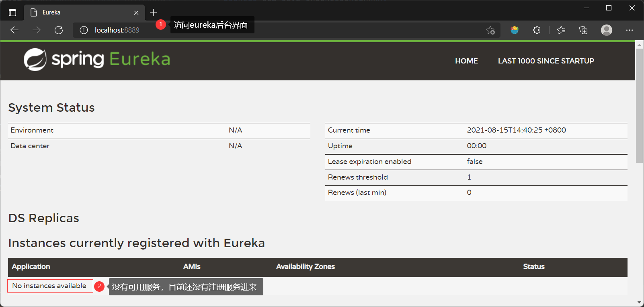Click the scrollbar down arrow

[640, 303]
